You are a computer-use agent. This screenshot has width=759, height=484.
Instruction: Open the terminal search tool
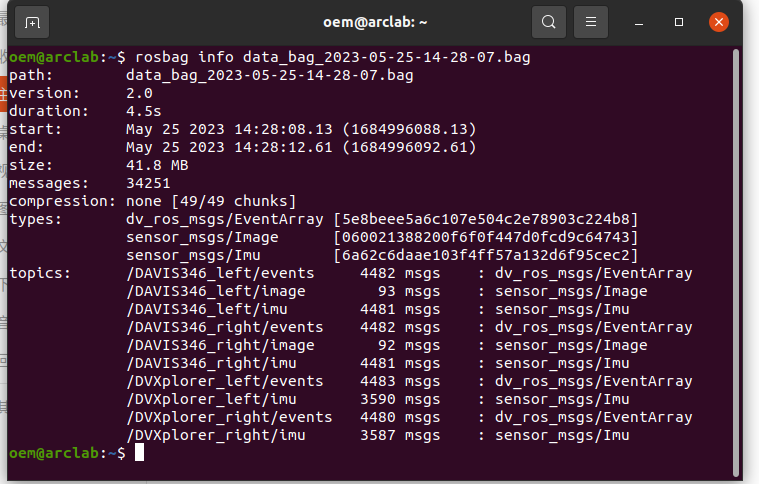548,22
